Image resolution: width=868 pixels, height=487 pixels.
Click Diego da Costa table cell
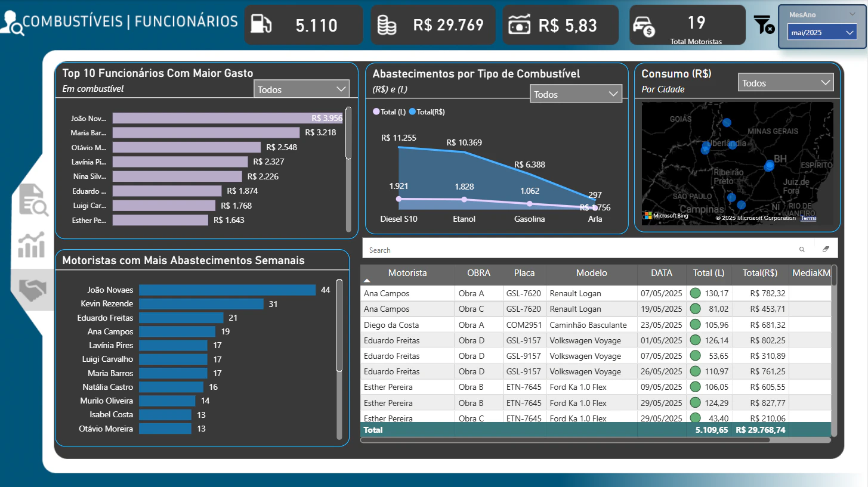click(x=407, y=325)
